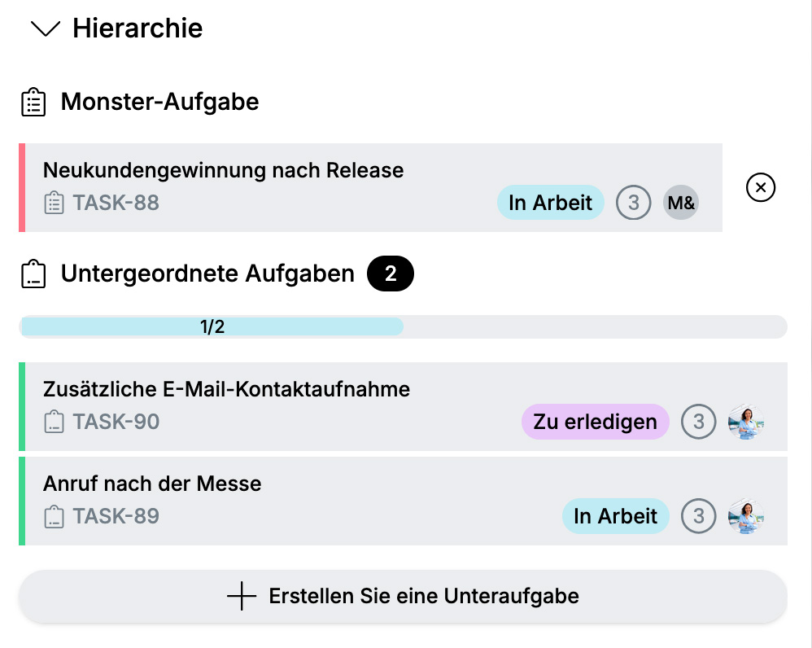This screenshot has height=648, width=812.
Task: Click the TASK-88 clipboard icon
Action: (x=54, y=203)
